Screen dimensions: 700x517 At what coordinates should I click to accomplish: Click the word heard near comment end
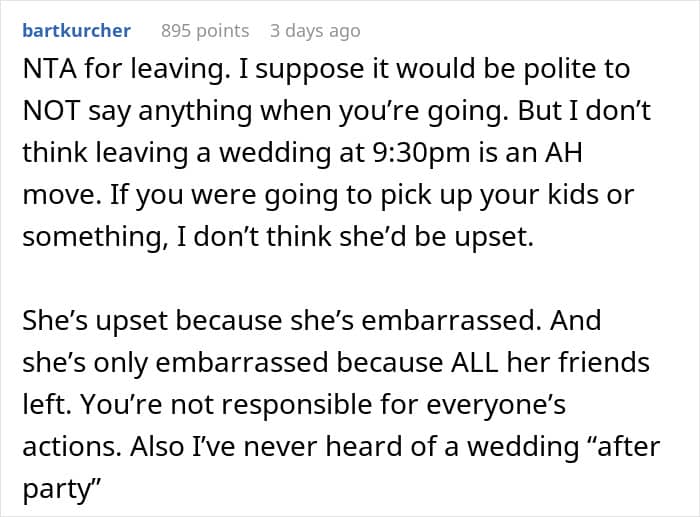point(364,446)
